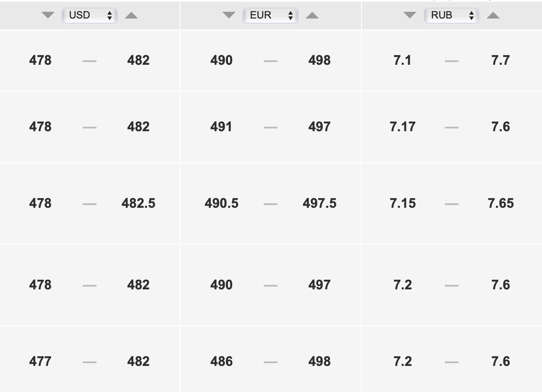Open the RUB currency dropdown
Image resolution: width=542 pixels, height=392 pixels.
(452, 16)
